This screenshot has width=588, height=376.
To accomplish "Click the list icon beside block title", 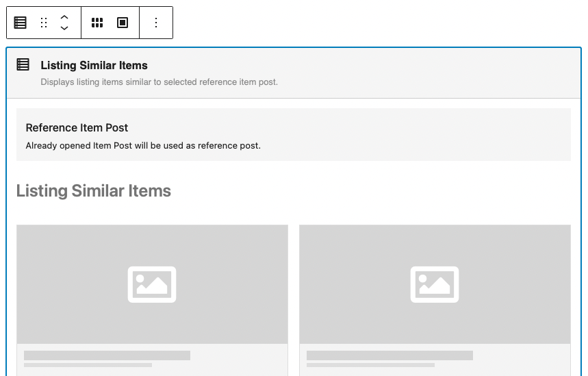I will click(23, 64).
